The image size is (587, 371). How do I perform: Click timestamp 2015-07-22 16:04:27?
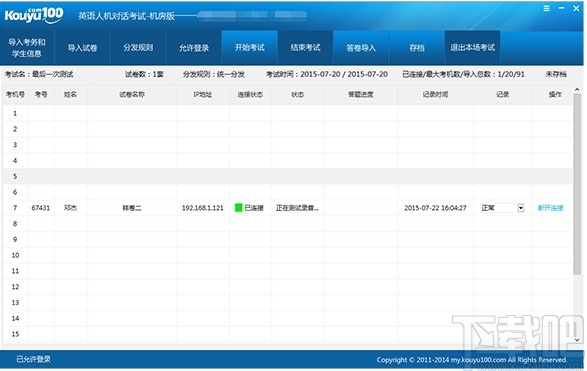[x=435, y=208]
